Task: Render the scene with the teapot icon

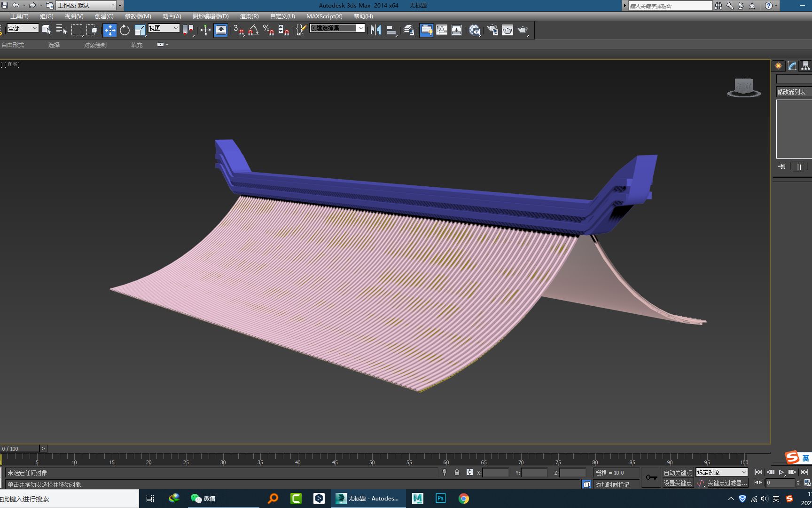Action: 523,30
